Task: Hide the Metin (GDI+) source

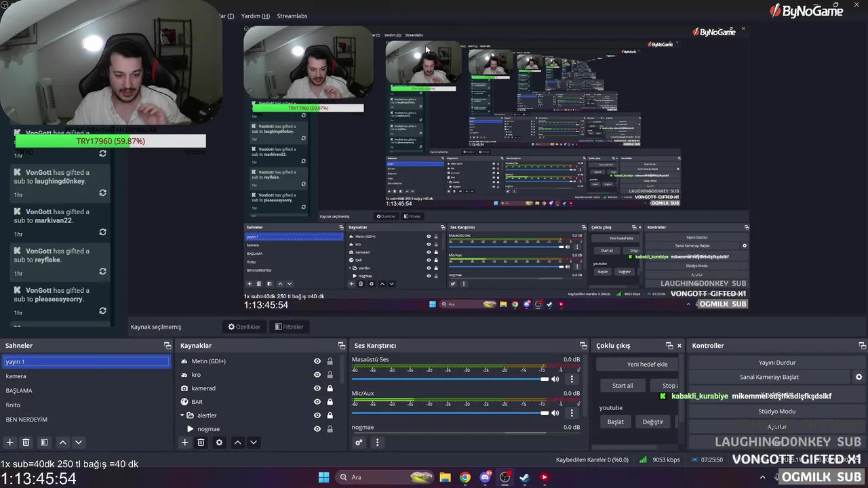Action: (317, 361)
